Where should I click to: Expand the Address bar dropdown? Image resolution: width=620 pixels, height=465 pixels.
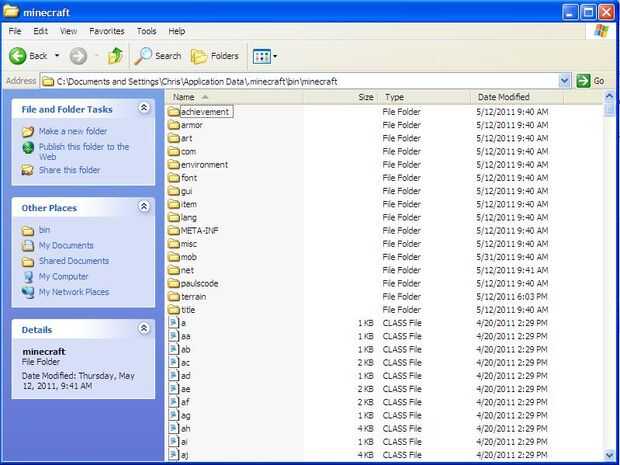pos(564,81)
